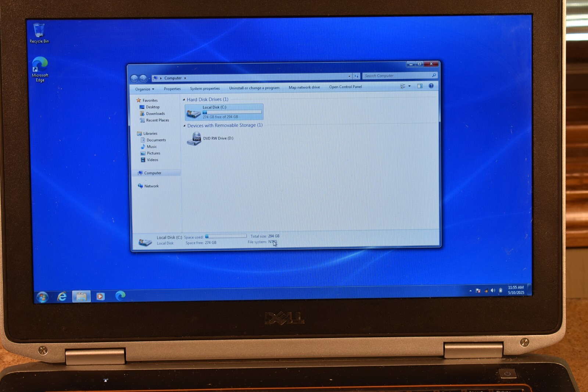Click the Explorer Forward arrow button
588x392 pixels.
(x=143, y=78)
